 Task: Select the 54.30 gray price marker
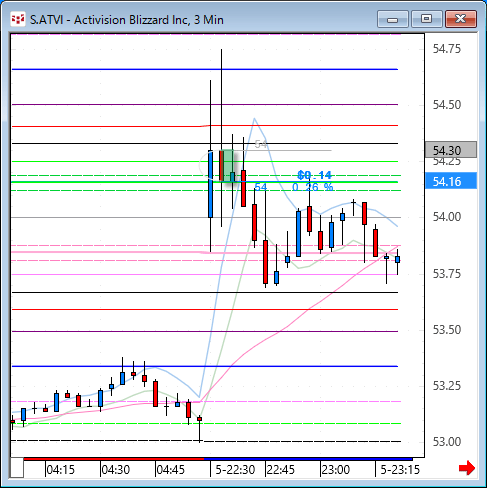coord(451,150)
